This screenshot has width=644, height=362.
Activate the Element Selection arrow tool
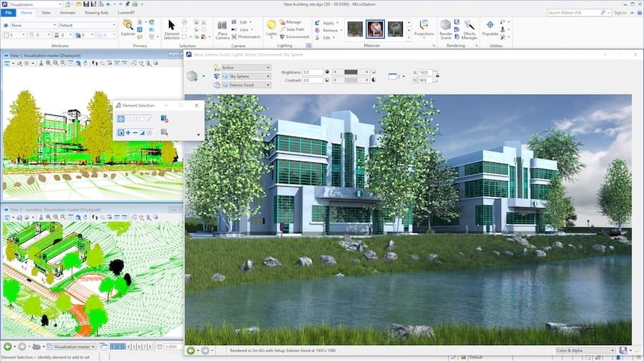pos(172,29)
